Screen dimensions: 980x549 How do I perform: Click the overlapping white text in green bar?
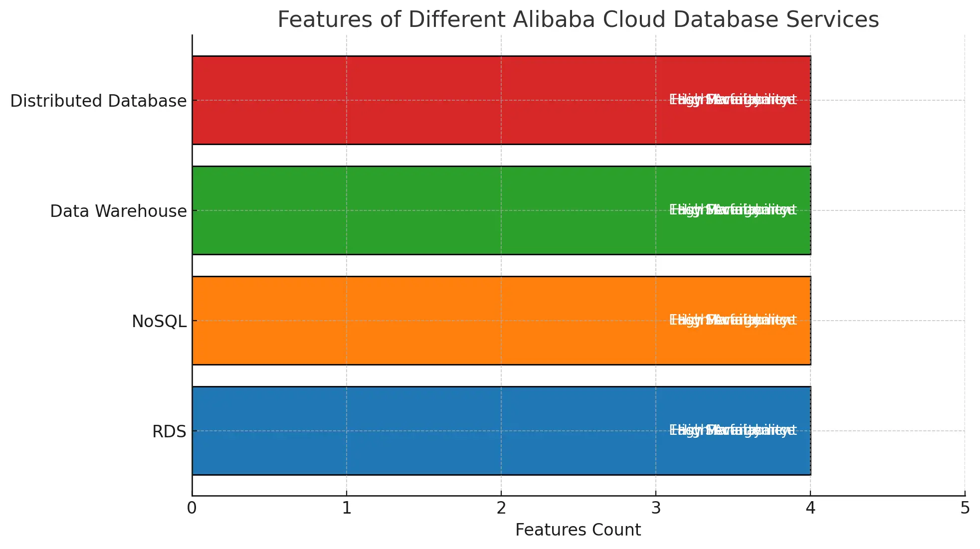pos(733,210)
